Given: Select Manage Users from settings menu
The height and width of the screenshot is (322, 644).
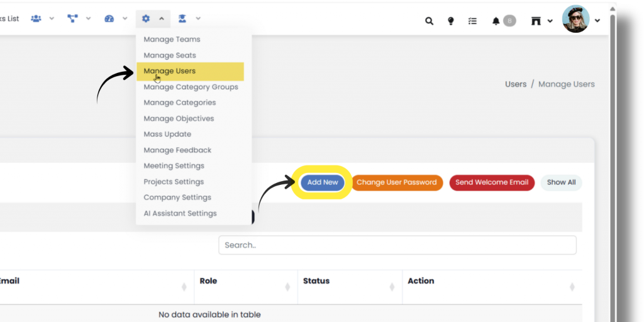Looking at the screenshot, I should 169,71.
